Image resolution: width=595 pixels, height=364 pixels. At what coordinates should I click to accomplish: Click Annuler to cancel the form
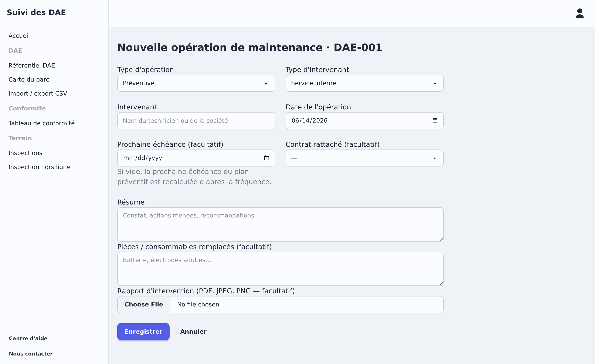pos(193,332)
